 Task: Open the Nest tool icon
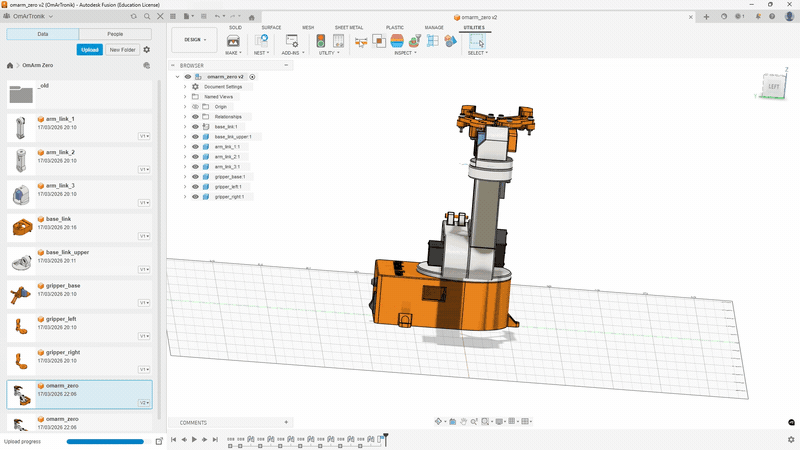(x=261, y=41)
